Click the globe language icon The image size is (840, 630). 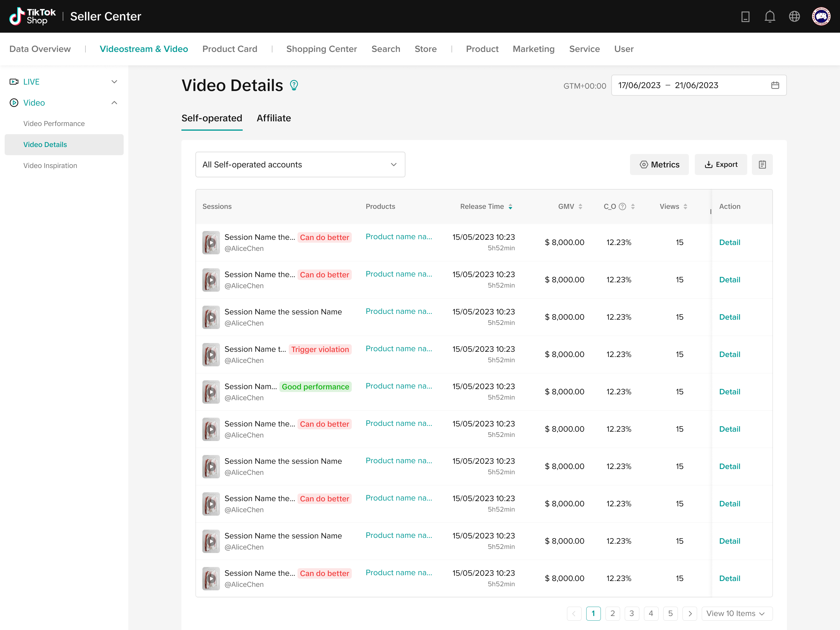794,16
